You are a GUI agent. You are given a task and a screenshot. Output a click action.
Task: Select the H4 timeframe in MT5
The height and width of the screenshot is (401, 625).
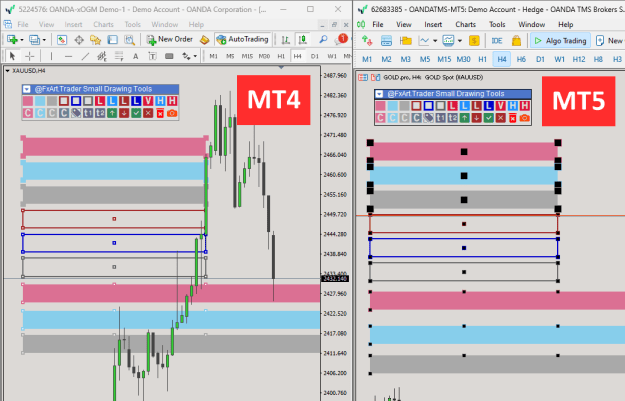(x=502, y=59)
